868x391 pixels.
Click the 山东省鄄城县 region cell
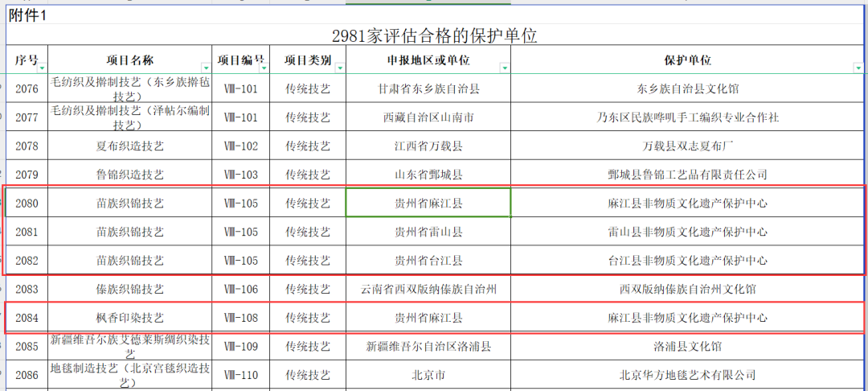(428, 174)
